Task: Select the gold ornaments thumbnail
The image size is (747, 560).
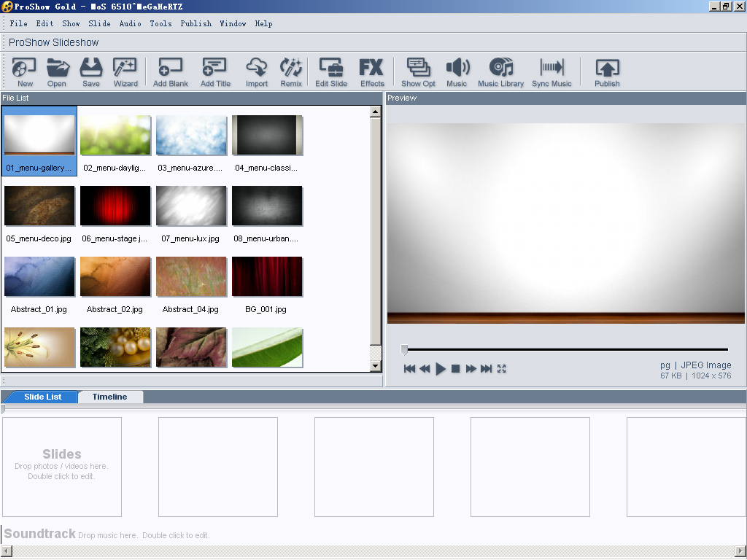Action: (115, 347)
